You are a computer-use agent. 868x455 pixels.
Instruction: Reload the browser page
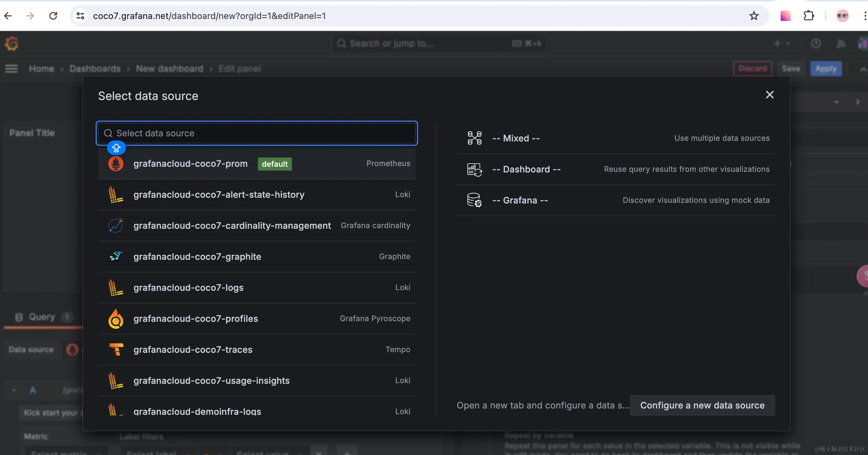coord(53,16)
